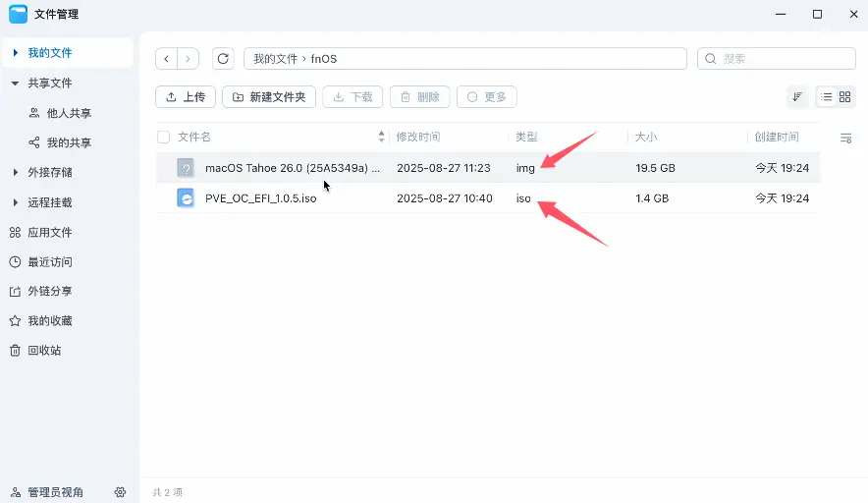The image size is (868, 503).
Task: Click the 1.4 GB size cell
Action: point(652,197)
